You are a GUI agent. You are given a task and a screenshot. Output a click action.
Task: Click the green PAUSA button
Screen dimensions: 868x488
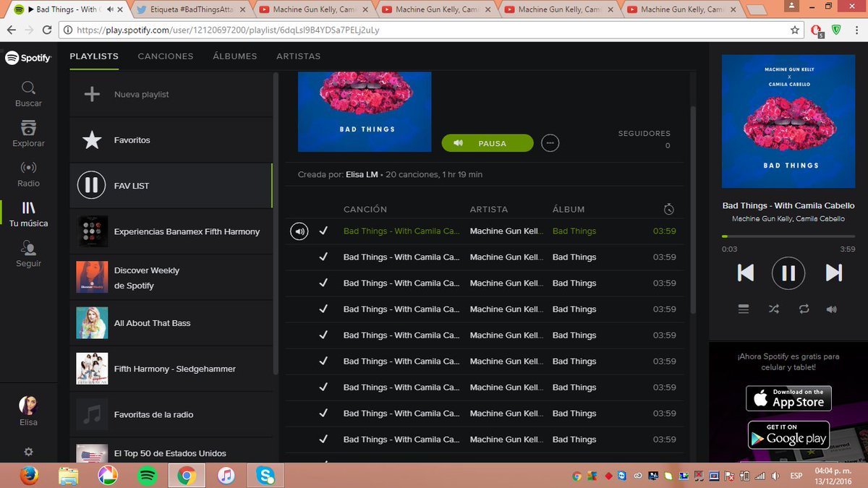[488, 143]
